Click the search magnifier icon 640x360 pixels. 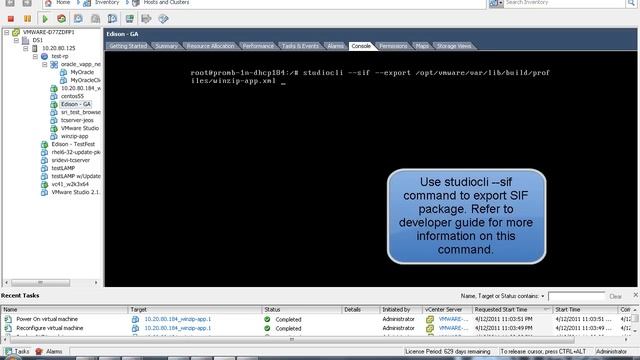pyautogui.click(x=631, y=3)
